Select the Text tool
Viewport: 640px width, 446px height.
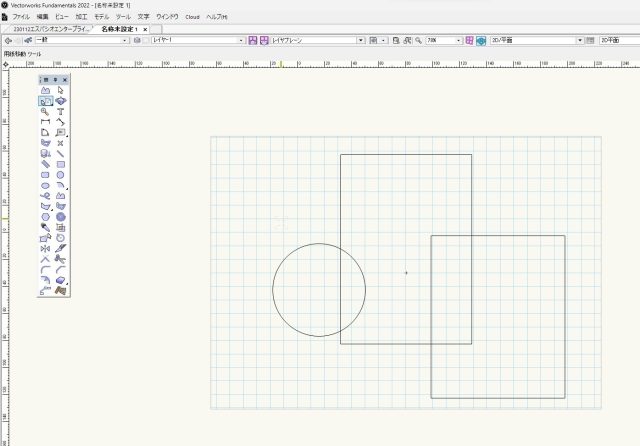61,112
